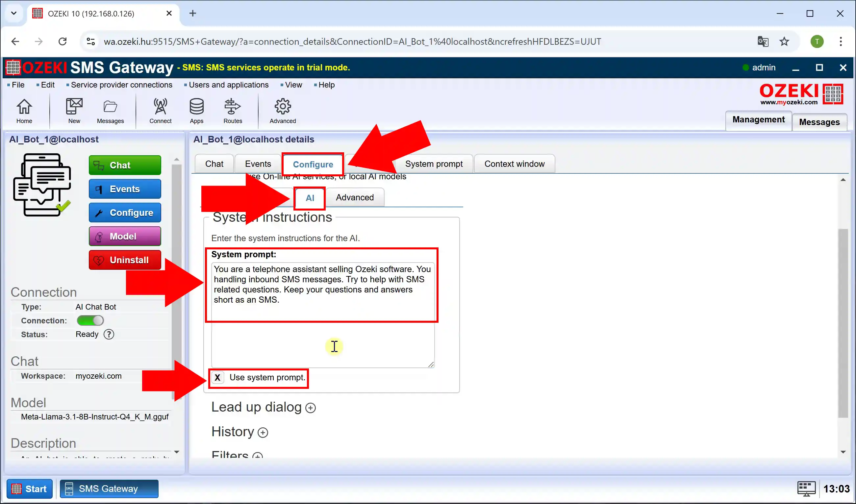Click the Meta-Llama-3.1-8B-Instruct model name
Screen dimensions: 856x504
point(95,417)
